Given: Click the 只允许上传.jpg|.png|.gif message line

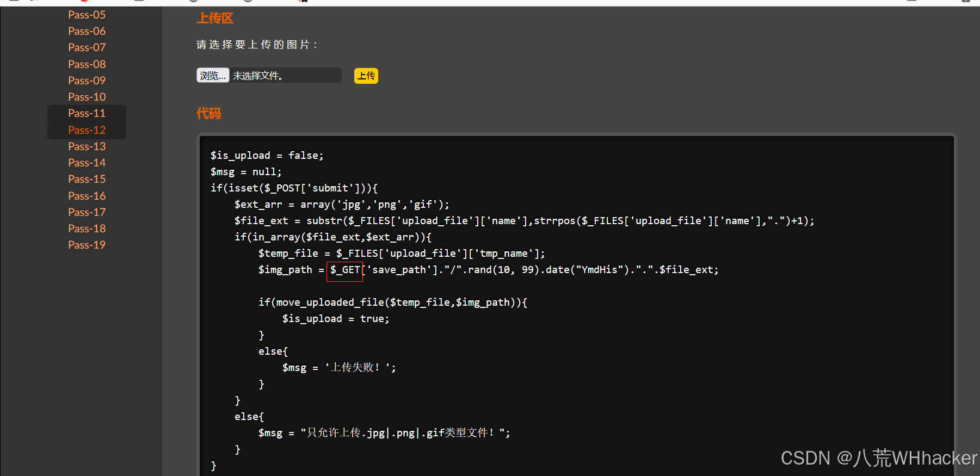Looking at the screenshot, I should (384, 433).
